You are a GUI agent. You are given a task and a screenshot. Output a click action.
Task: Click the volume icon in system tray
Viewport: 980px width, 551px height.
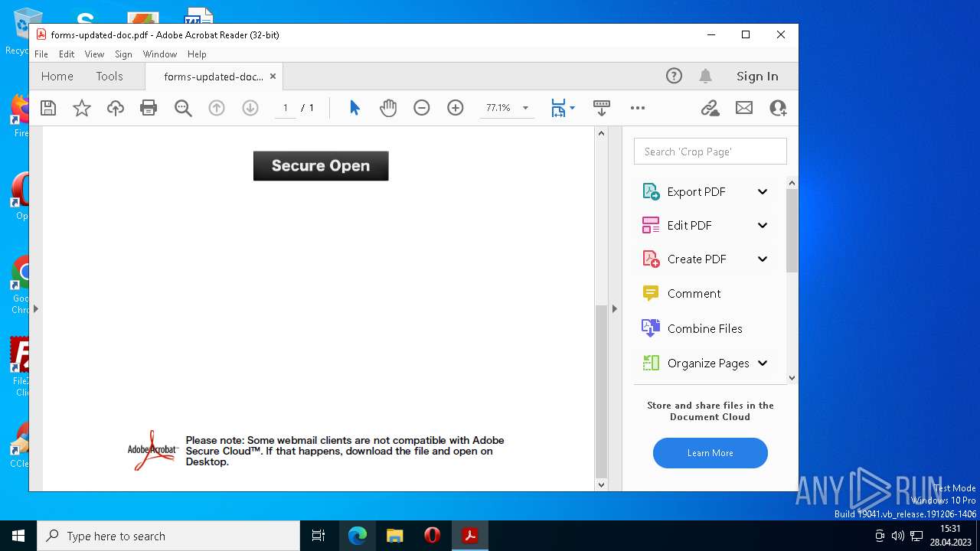pos(898,536)
